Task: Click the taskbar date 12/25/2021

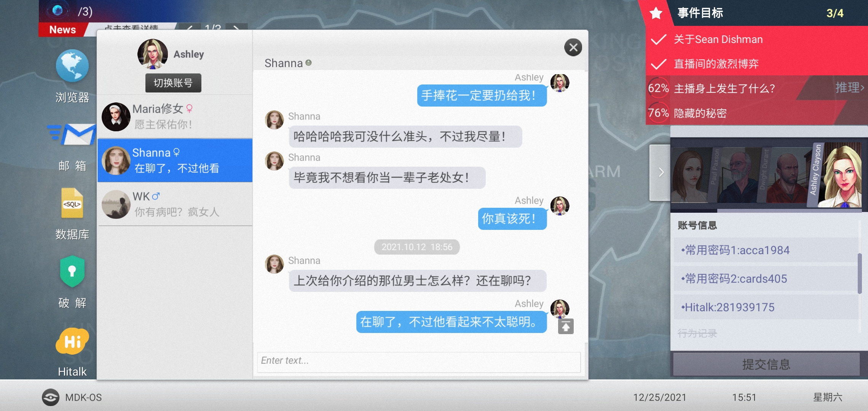Action: click(x=660, y=397)
